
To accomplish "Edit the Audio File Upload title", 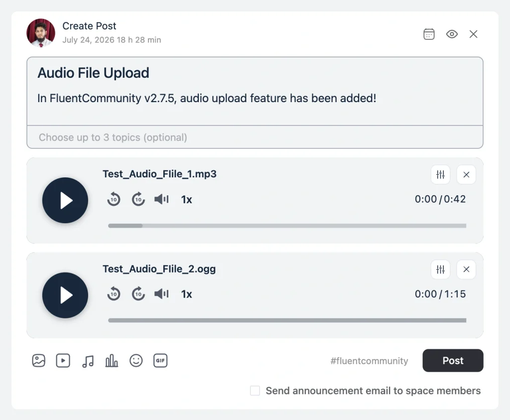I will 93,73.
